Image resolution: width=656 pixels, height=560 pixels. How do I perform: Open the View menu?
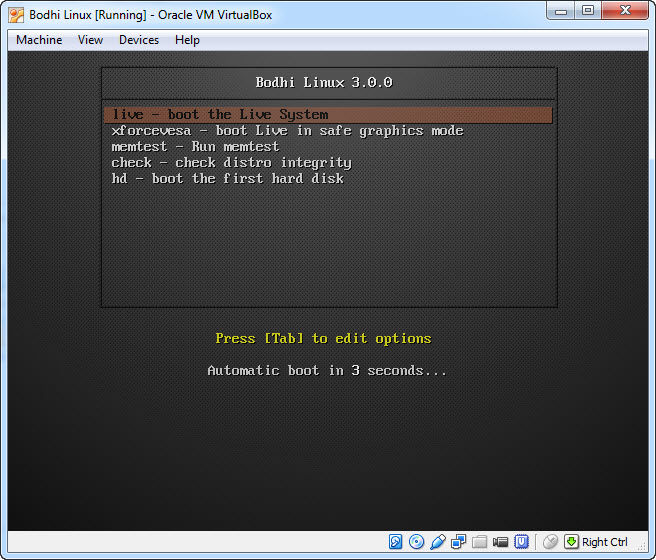click(x=90, y=40)
